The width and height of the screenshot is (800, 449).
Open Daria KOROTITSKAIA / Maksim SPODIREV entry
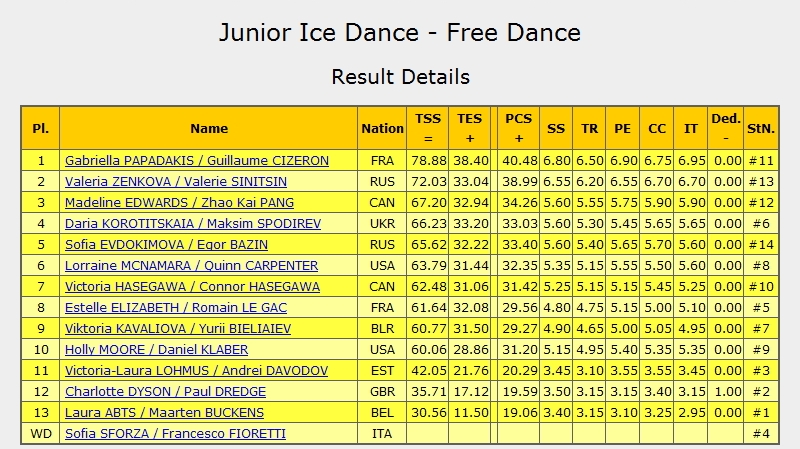point(193,223)
